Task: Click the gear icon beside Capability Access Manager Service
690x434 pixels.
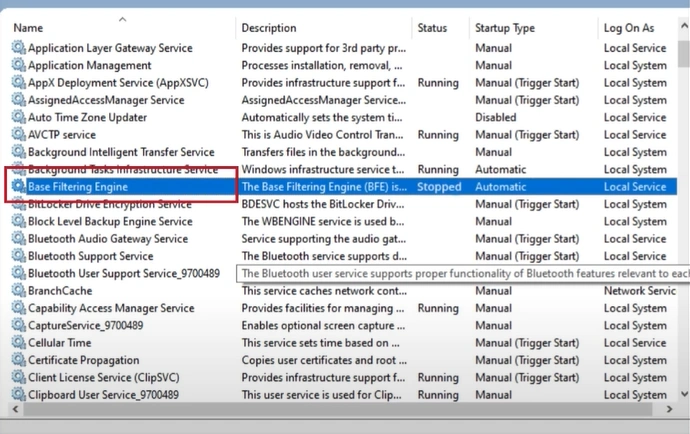Action: (18, 308)
